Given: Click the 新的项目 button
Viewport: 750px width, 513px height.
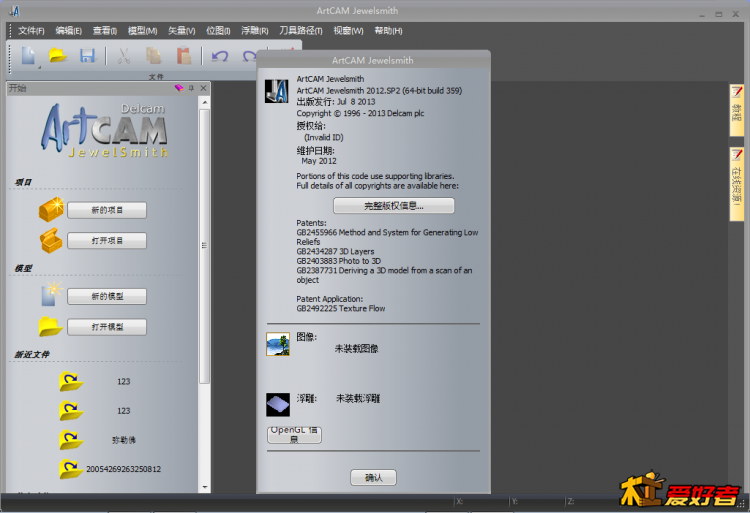Looking at the screenshot, I should [x=107, y=210].
